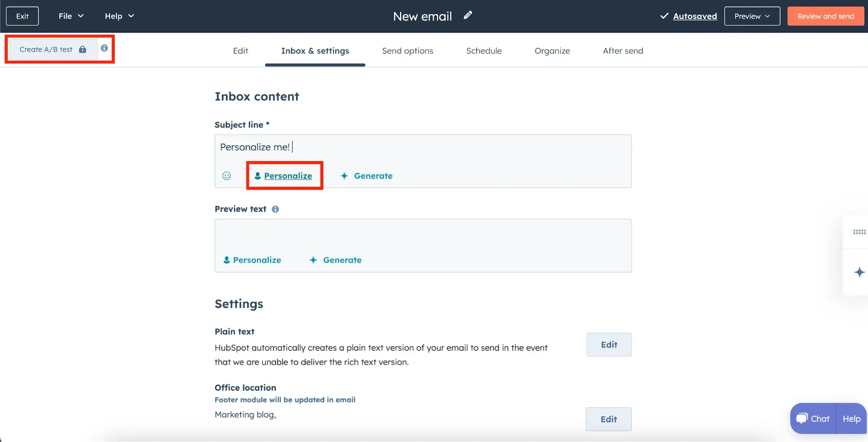Expand the File dropdown menu
The width and height of the screenshot is (868, 442).
tap(71, 16)
